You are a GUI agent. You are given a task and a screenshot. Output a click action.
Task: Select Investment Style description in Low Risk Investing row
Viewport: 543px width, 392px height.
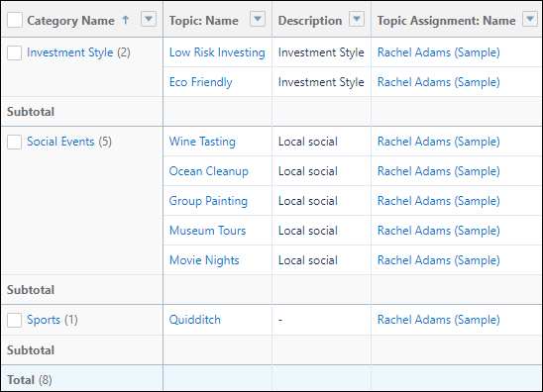(x=321, y=52)
